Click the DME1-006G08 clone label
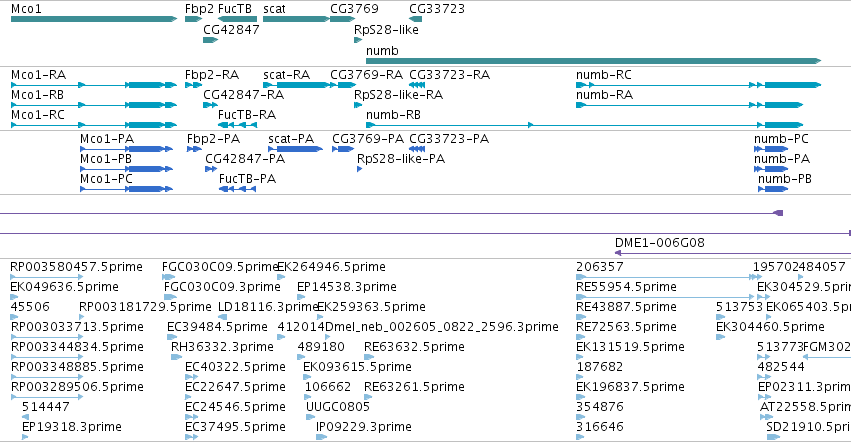 coord(660,243)
